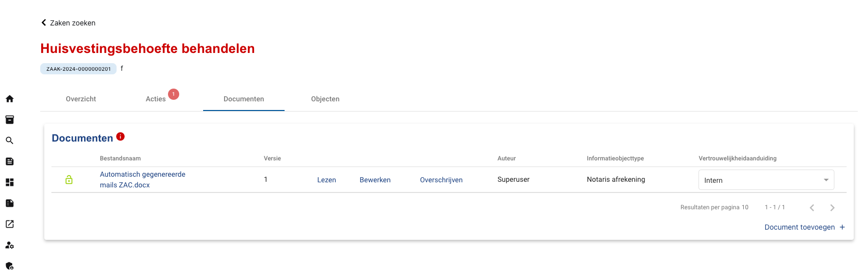The height and width of the screenshot is (277, 868).
Task: Switch to the Overzicht tab
Action: pyautogui.click(x=81, y=99)
